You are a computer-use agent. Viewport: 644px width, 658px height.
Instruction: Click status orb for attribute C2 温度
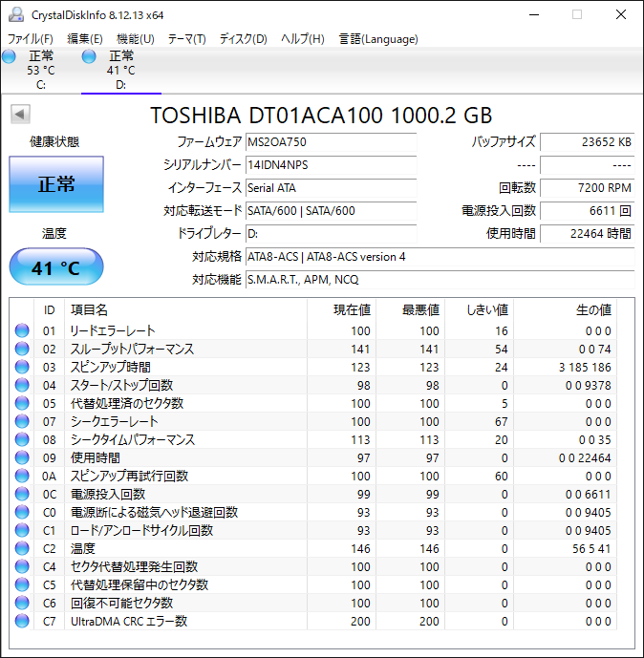(22, 548)
